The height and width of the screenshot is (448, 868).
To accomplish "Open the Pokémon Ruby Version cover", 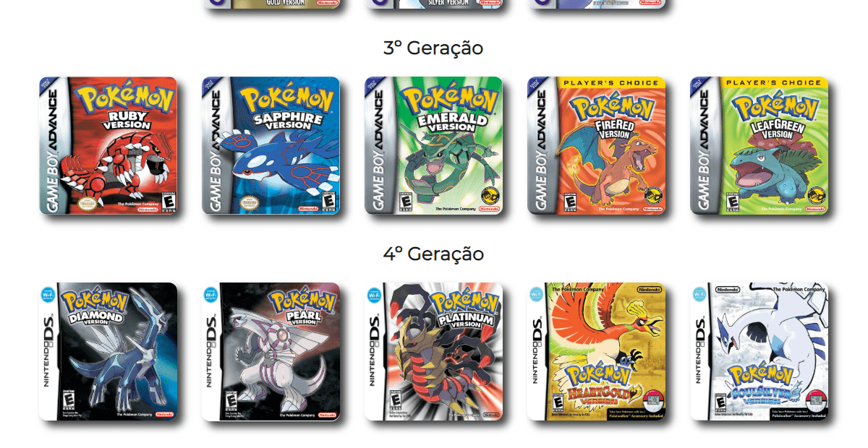I will 109,146.
